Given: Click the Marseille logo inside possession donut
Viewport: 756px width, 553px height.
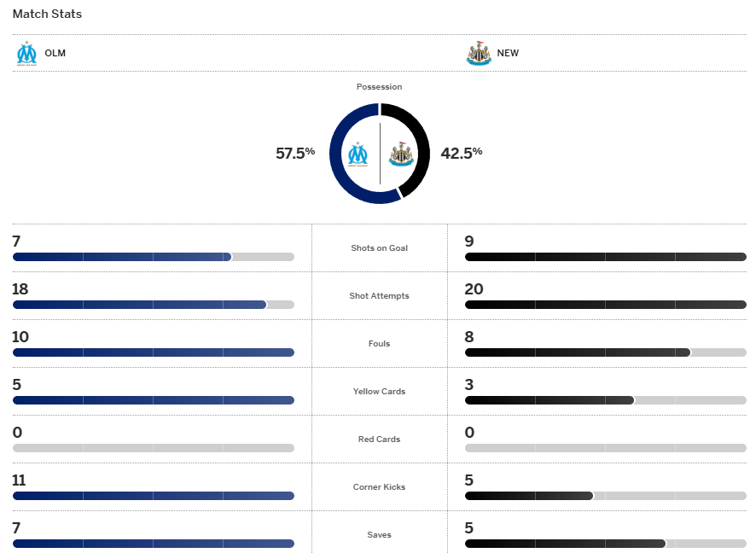Looking at the screenshot, I should click(x=358, y=154).
